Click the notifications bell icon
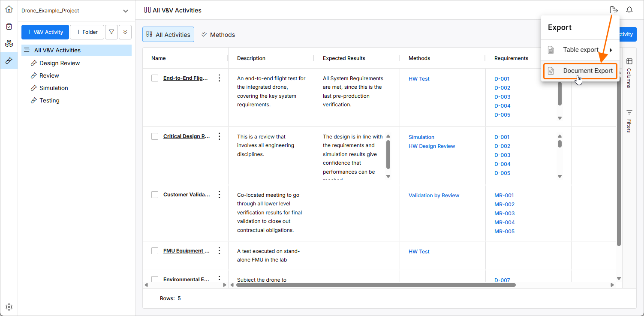The image size is (644, 316). click(629, 10)
